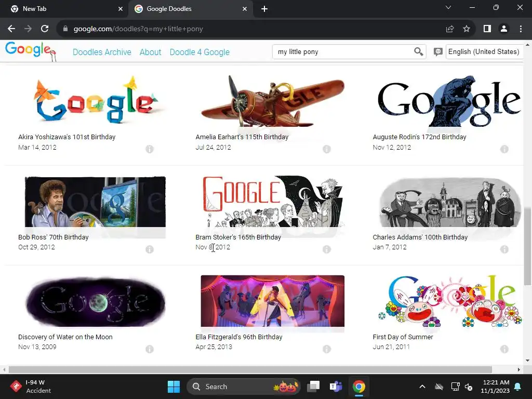Open the notification bell in system tray
The image size is (532, 399).
coord(518,387)
